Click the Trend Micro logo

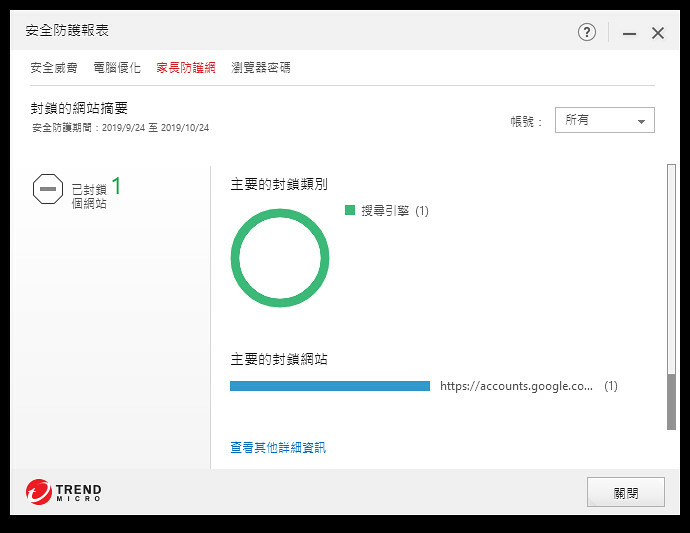[64, 492]
